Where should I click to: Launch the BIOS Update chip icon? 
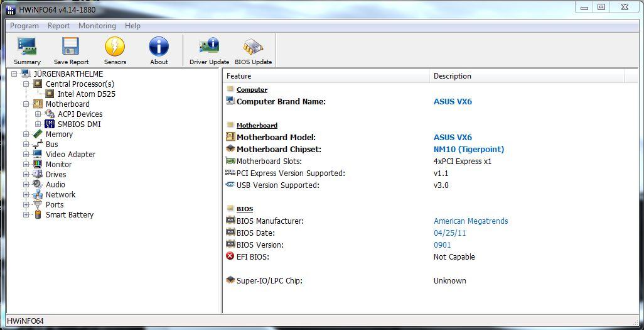(x=253, y=47)
